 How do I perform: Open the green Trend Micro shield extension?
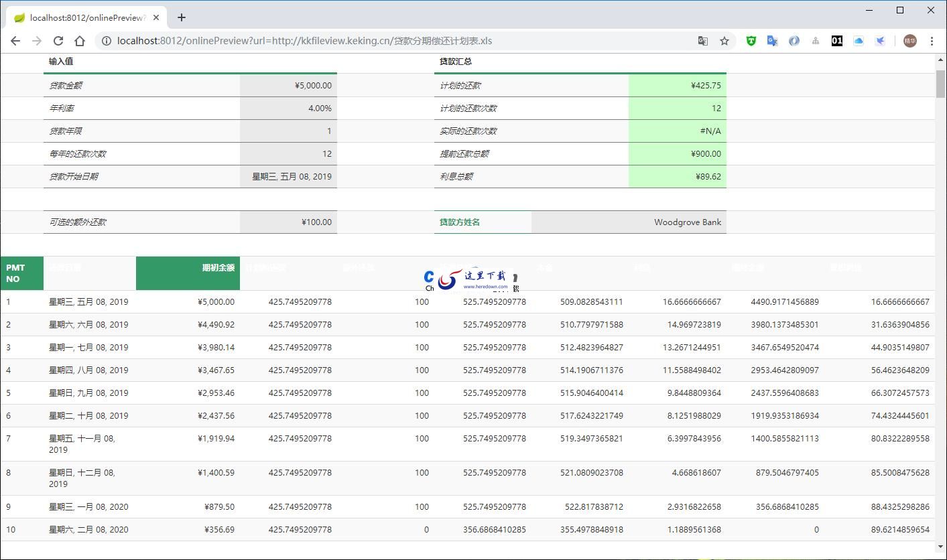(751, 41)
